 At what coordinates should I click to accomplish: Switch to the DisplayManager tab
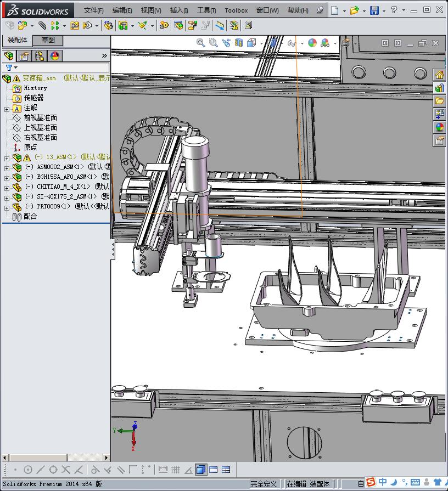(x=54, y=56)
